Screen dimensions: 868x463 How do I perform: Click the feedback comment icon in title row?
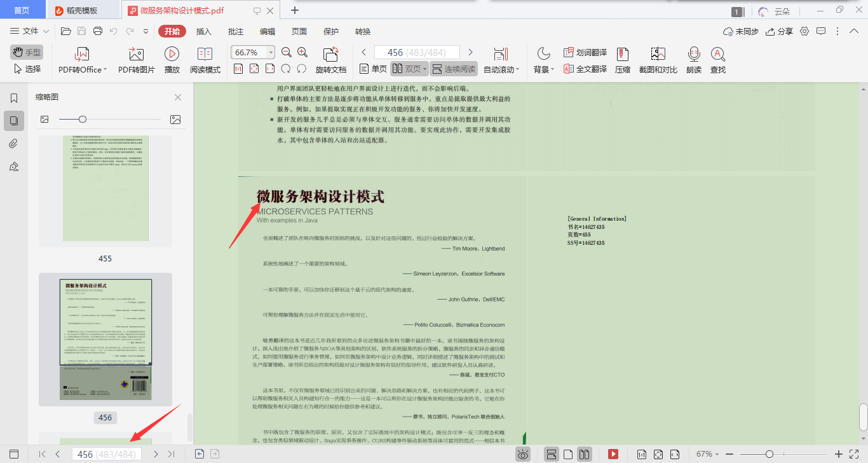click(x=821, y=31)
